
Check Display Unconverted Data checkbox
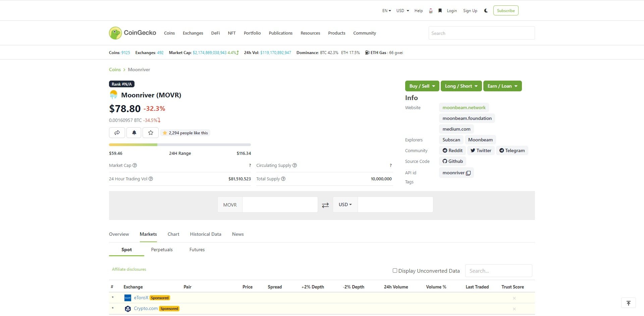click(395, 271)
